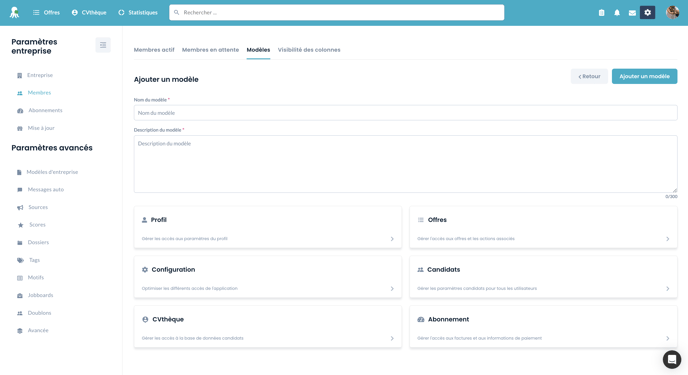Switch to Visibilité des colonnes tab
Screen dimensions: 688x375
(309, 50)
